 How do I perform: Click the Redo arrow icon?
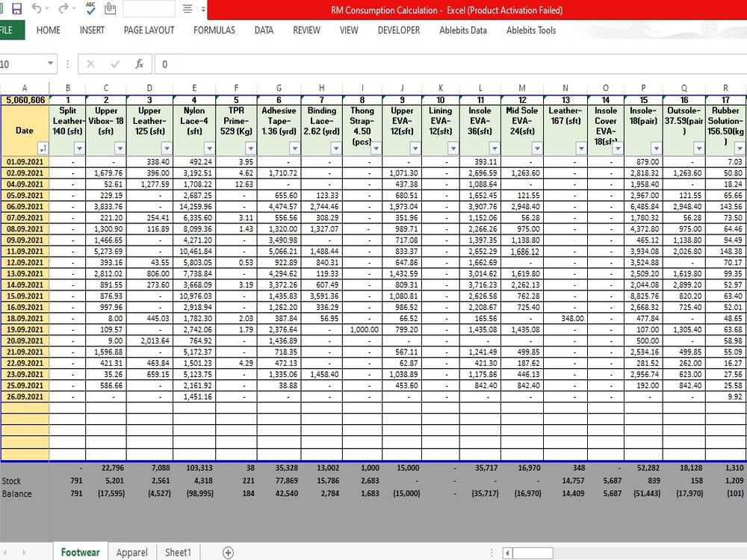point(63,8)
